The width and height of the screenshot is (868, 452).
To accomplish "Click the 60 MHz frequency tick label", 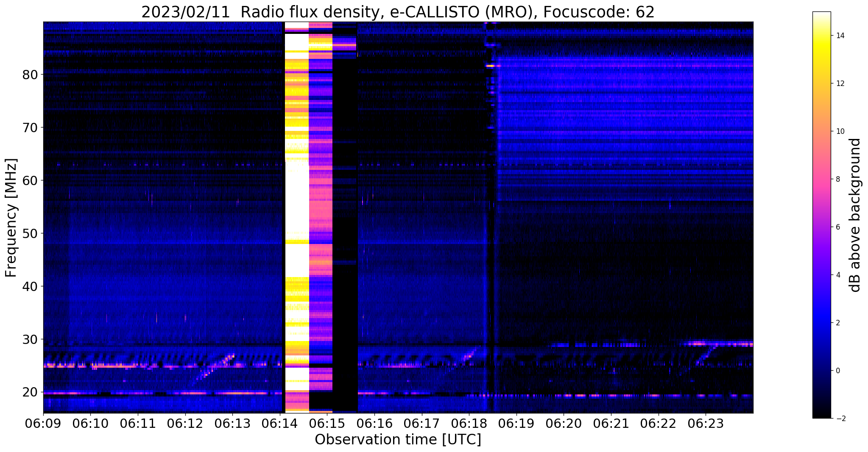I will pyautogui.click(x=30, y=180).
